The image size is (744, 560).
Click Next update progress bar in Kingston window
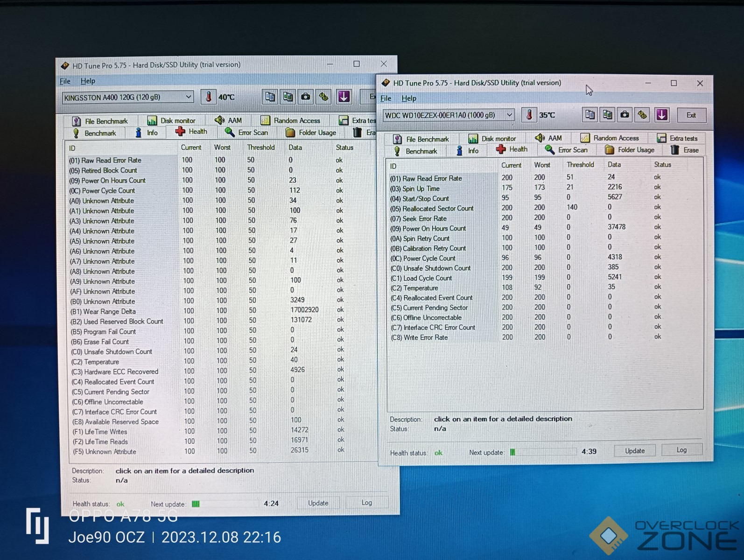(x=225, y=504)
